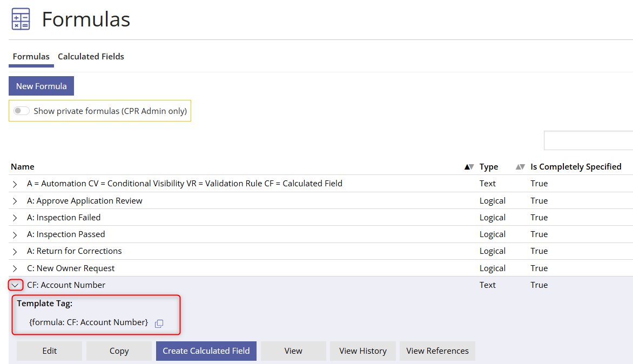This screenshot has width=633, height=364.
Task: Expand the A: Return for Corrections row
Action: pos(15,251)
